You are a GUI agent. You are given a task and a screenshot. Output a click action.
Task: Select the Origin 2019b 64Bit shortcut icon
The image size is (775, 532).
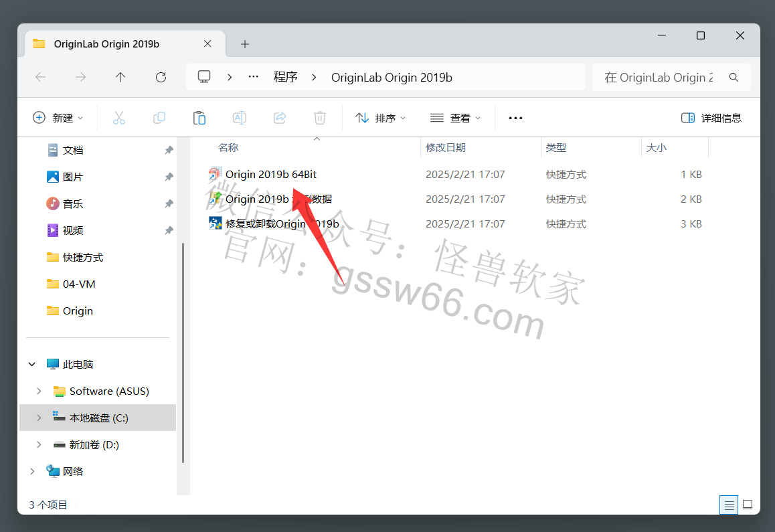click(x=215, y=174)
